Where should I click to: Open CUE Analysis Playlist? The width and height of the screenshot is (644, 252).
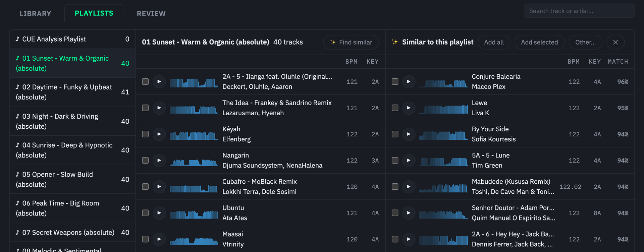click(72, 39)
